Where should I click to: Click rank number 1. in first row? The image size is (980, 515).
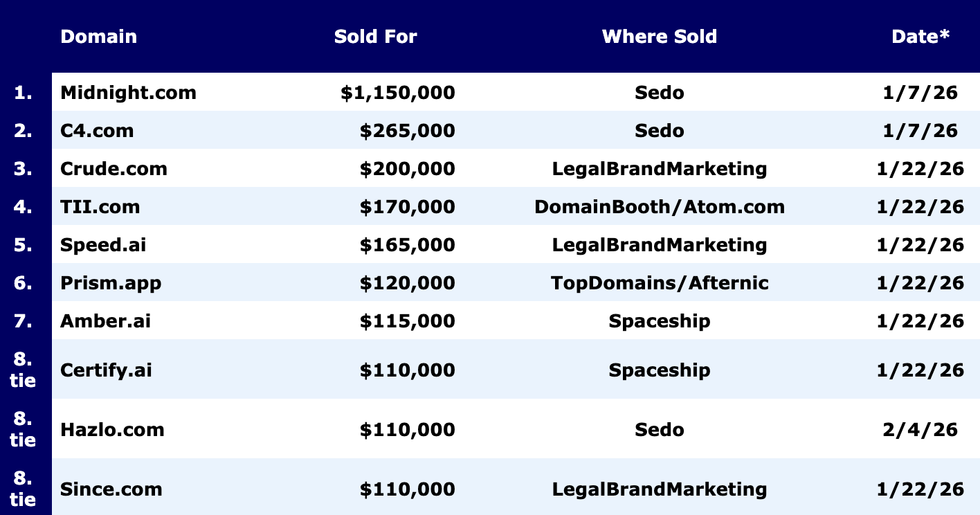[24, 93]
